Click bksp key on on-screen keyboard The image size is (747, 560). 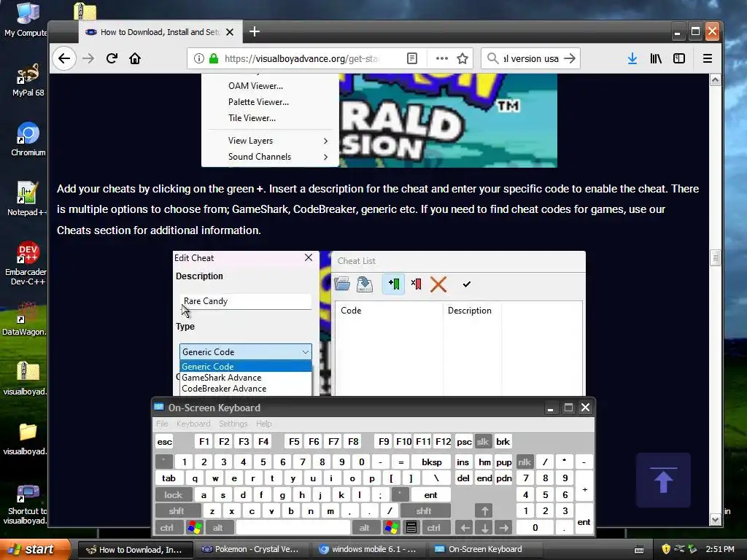click(x=431, y=462)
